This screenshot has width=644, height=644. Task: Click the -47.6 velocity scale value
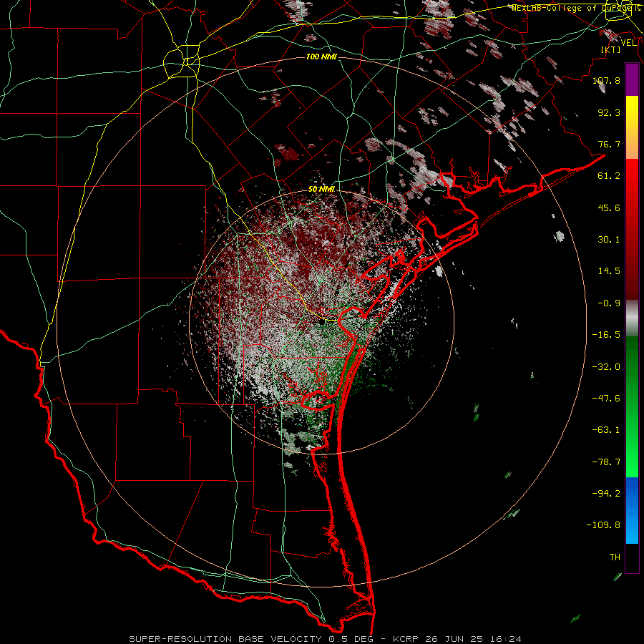point(606,399)
